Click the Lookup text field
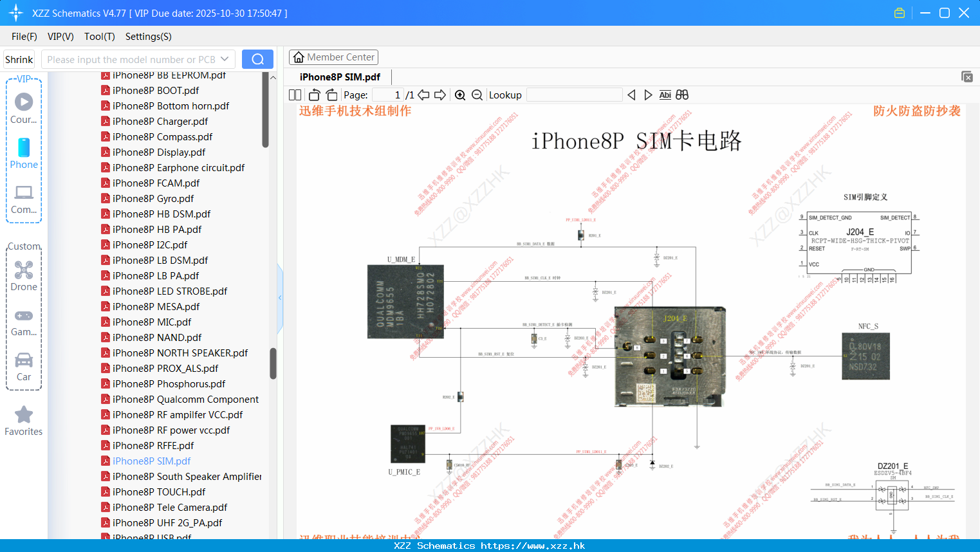The width and height of the screenshot is (980, 552). tap(574, 95)
